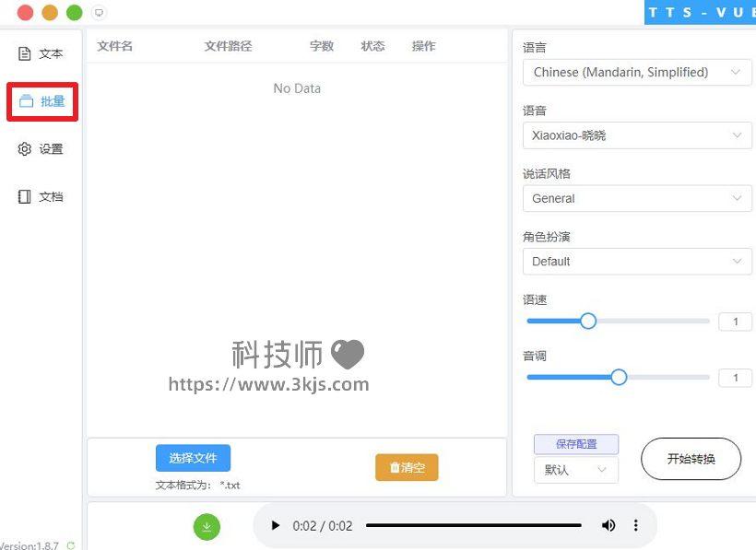Click the 音调 value input box
The image size is (756, 550).
pos(735,378)
